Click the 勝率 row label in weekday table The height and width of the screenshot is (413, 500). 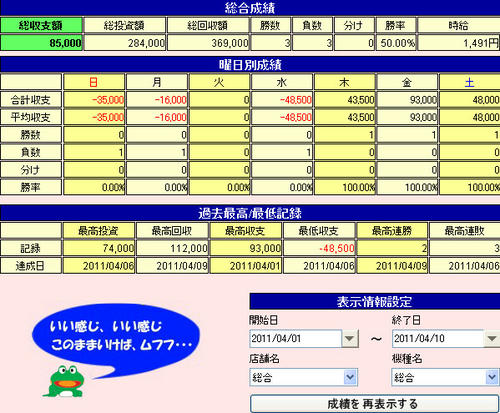point(31,187)
